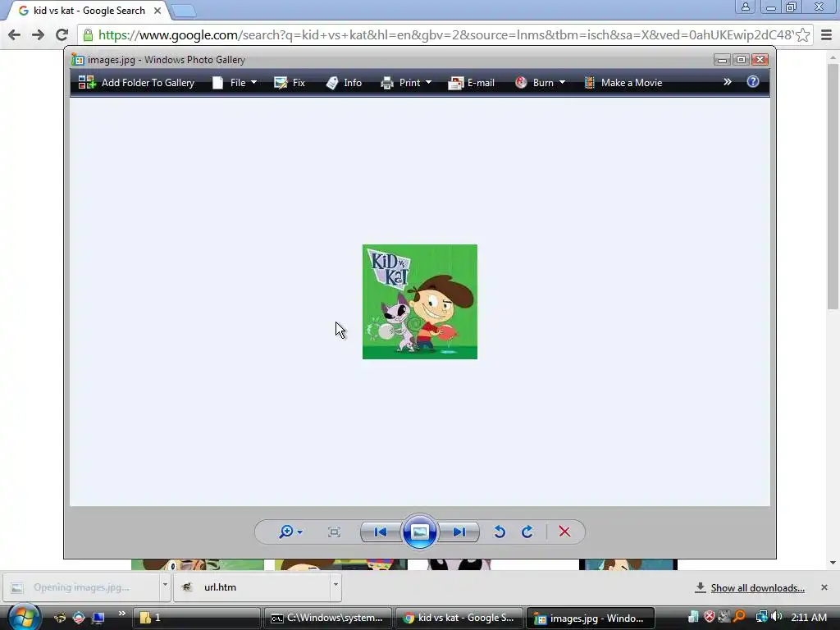Open the Fix panel
The height and width of the screenshot is (630, 840).
pyautogui.click(x=290, y=83)
